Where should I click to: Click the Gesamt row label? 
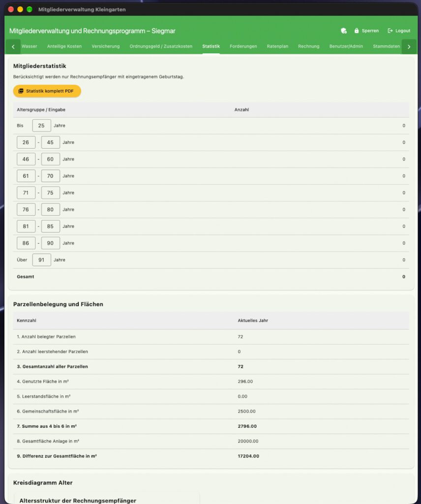tap(26, 277)
